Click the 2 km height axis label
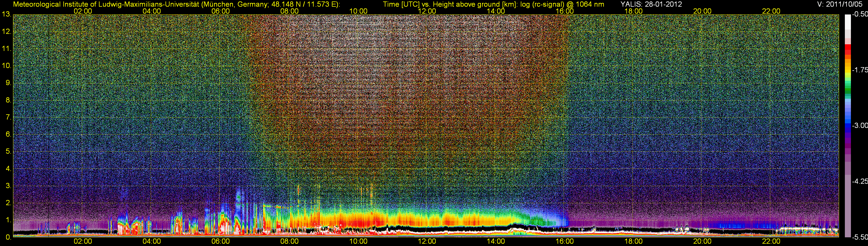This screenshot has width=868, height=246. [x=8, y=203]
